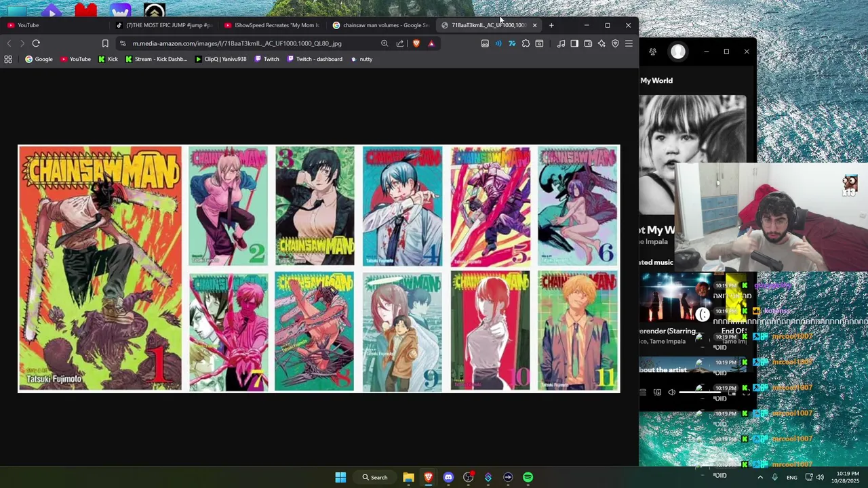The width and height of the screenshot is (868, 488).
Task: Click the taskbar Search box
Action: coord(374,477)
